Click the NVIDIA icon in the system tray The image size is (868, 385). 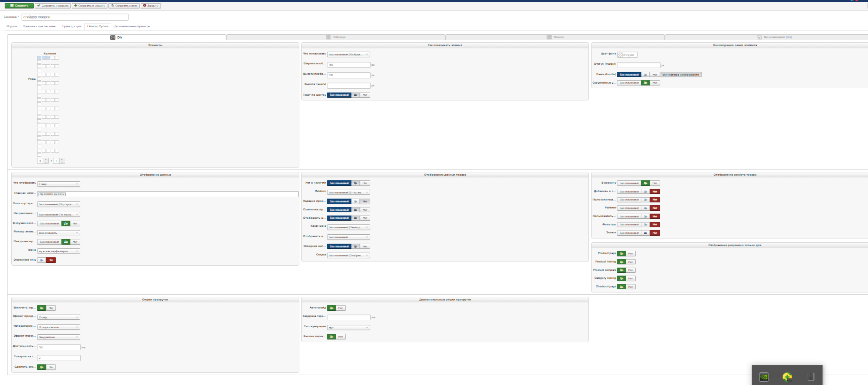[x=764, y=377]
